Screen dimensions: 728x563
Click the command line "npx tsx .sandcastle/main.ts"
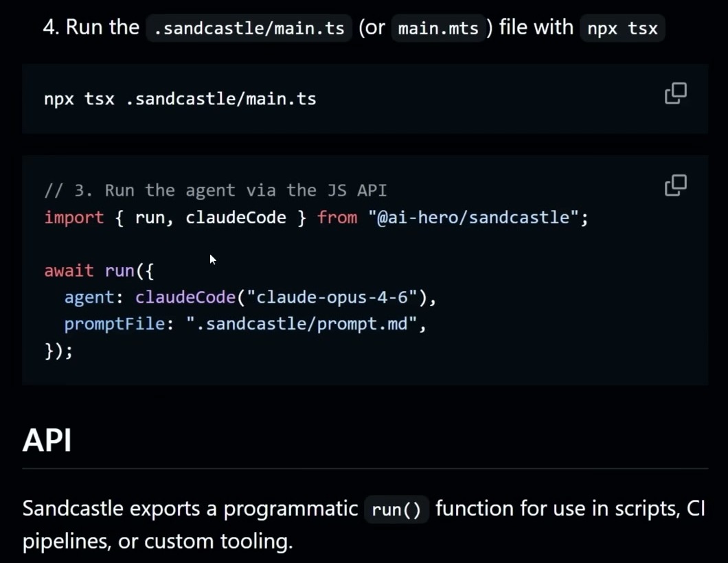tap(180, 99)
